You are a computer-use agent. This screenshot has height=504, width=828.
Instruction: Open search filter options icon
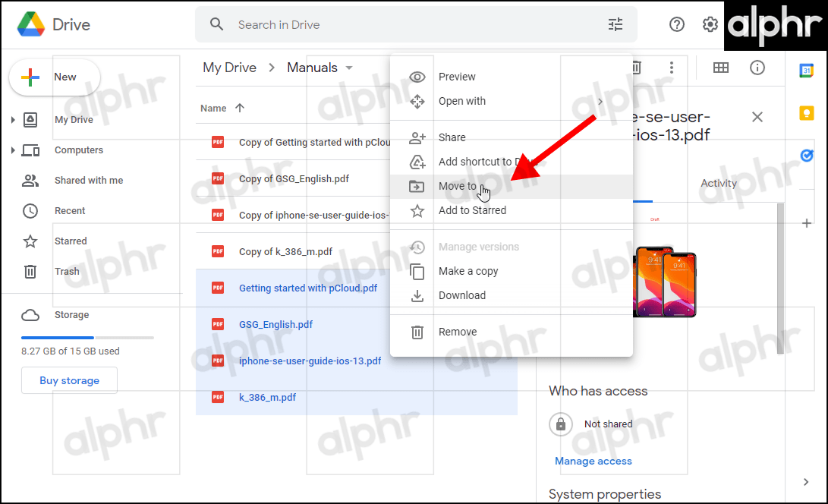tap(615, 24)
